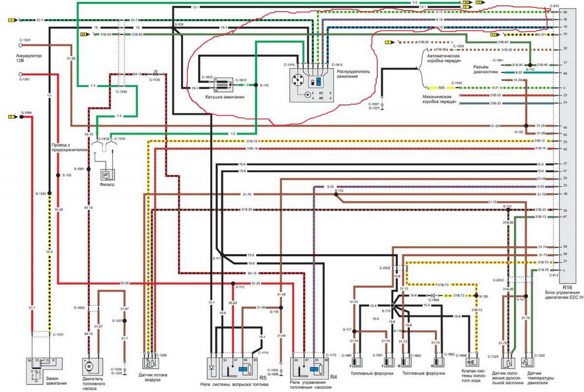Click the 9-21 wire label
The width and height of the screenshot is (584, 392).
point(495,87)
